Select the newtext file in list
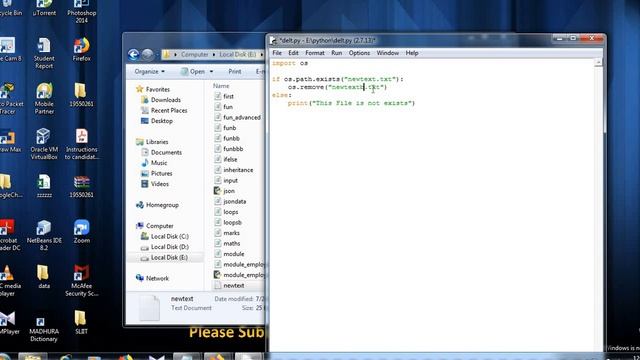Viewport: 640px width, 360px height. click(229, 286)
